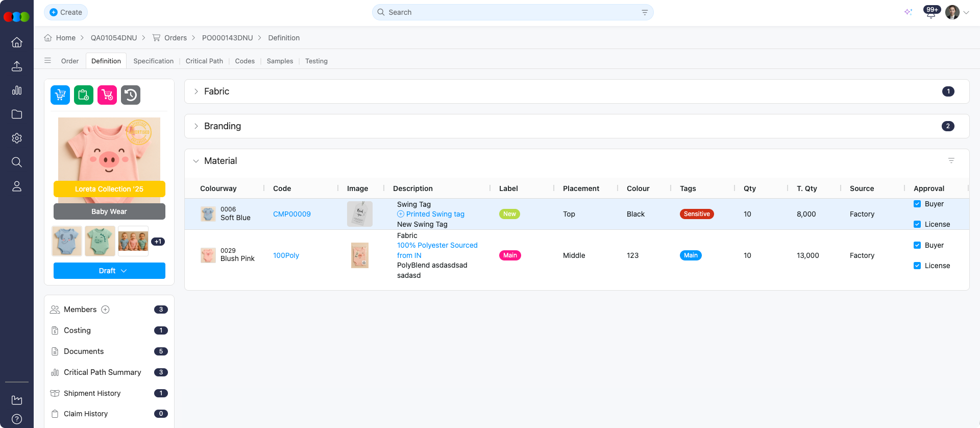Click the green clipboard add icon
This screenshot has width=980, height=428.
tap(84, 95)
